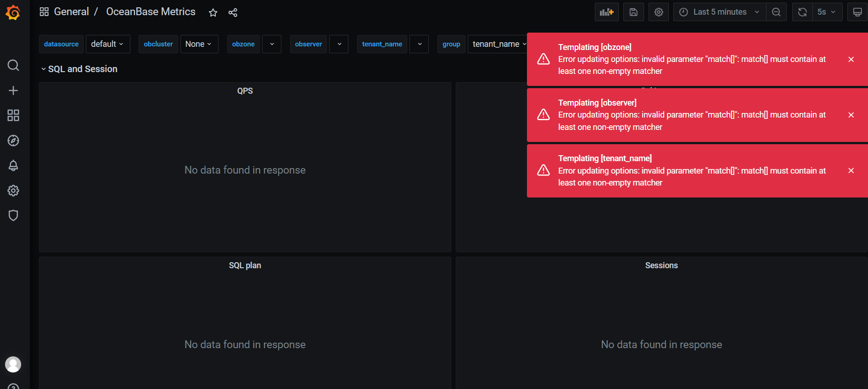Screen dimensions: 868x389
Task: Click the group variable label
Action: [451, 44]
